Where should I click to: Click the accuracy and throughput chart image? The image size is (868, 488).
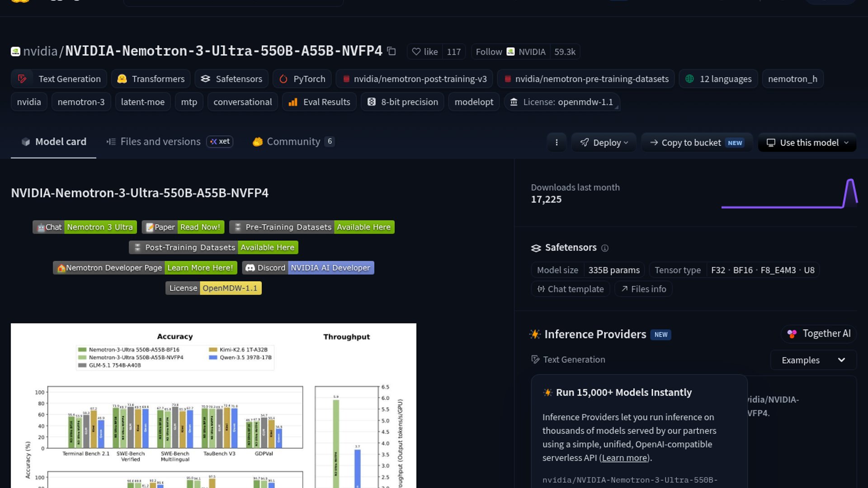click(213, 405)
